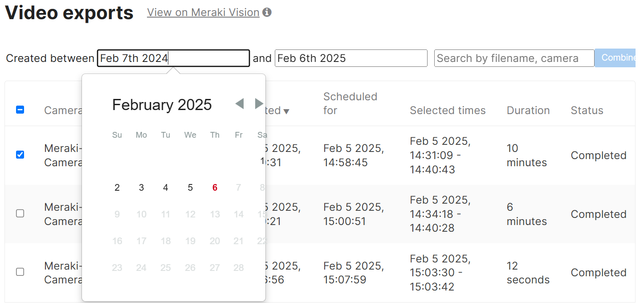Screen dimensions: 644x303
Task: Choose February 5 in the calendar
Action: 190,188
